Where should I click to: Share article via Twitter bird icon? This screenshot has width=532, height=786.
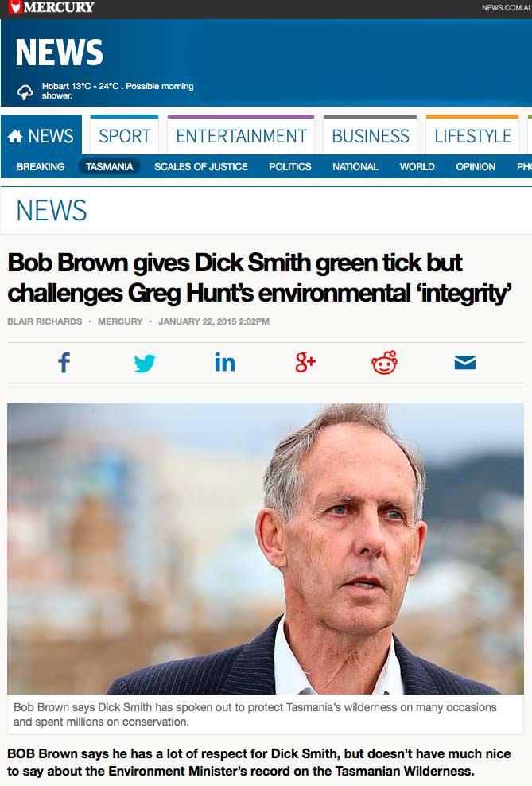point(145,363)
